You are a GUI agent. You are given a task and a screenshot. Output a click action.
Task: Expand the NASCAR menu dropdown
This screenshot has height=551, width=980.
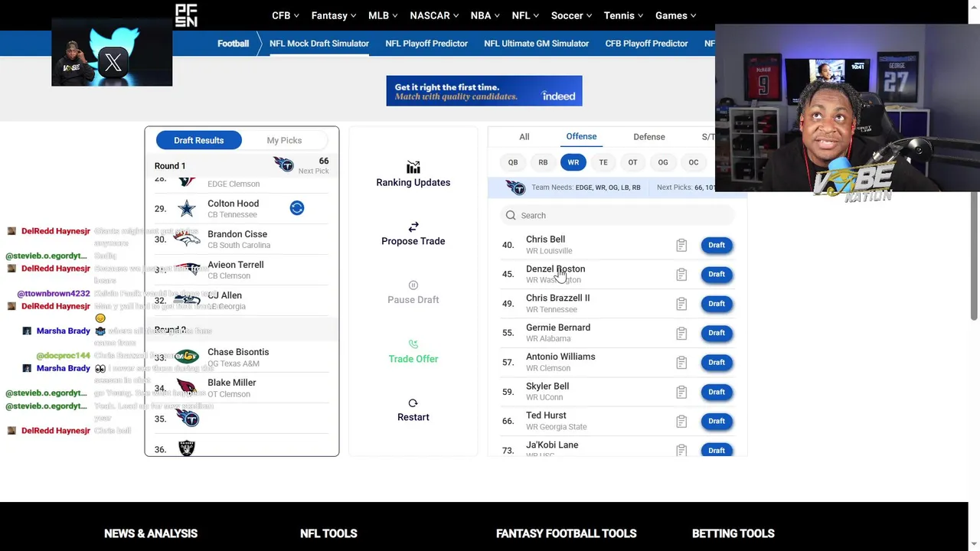point(435,15)
